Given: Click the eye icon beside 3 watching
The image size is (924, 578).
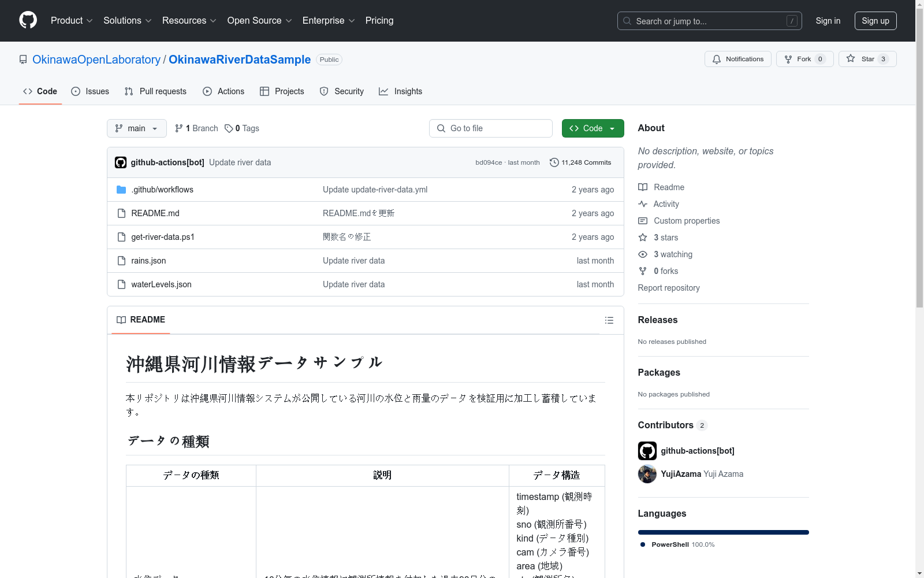Looking at the screenshot, I should (x=643, y=254).
